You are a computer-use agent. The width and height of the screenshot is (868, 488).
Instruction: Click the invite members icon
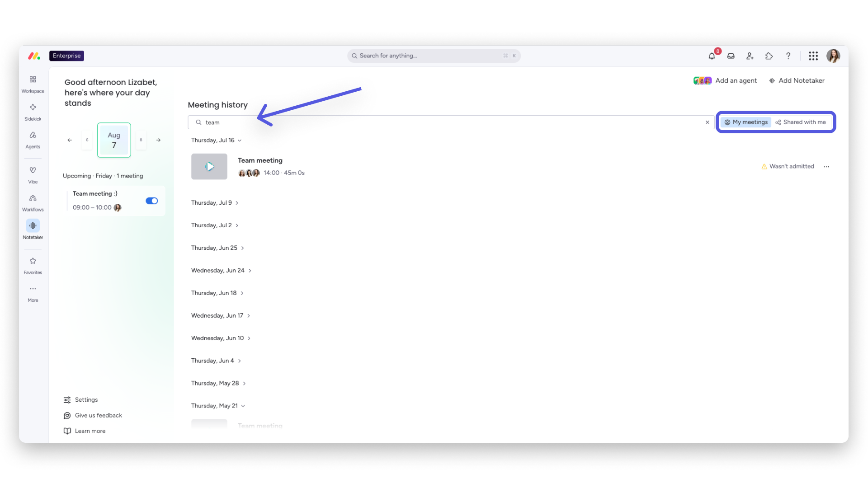click(x=750, y=56)
